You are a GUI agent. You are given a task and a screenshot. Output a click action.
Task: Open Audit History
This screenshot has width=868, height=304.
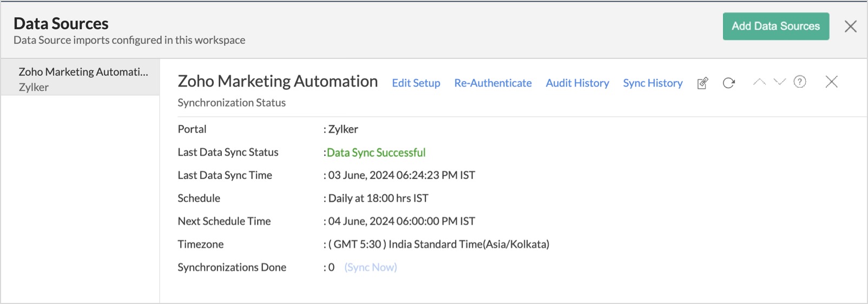pyautogui.click(x=577, y=83)
